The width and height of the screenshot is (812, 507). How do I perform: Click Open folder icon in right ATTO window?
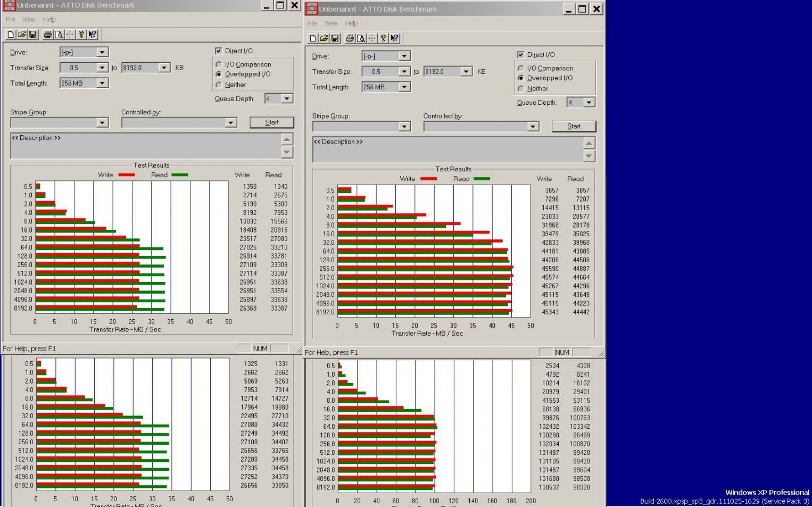tap(324, 38)
